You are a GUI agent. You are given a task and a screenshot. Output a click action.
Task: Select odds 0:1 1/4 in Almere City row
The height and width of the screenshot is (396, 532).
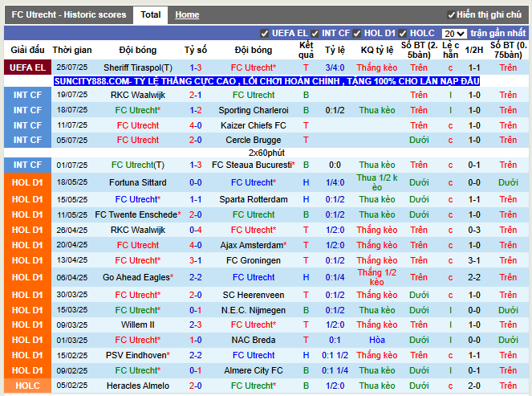click(335, 370)
